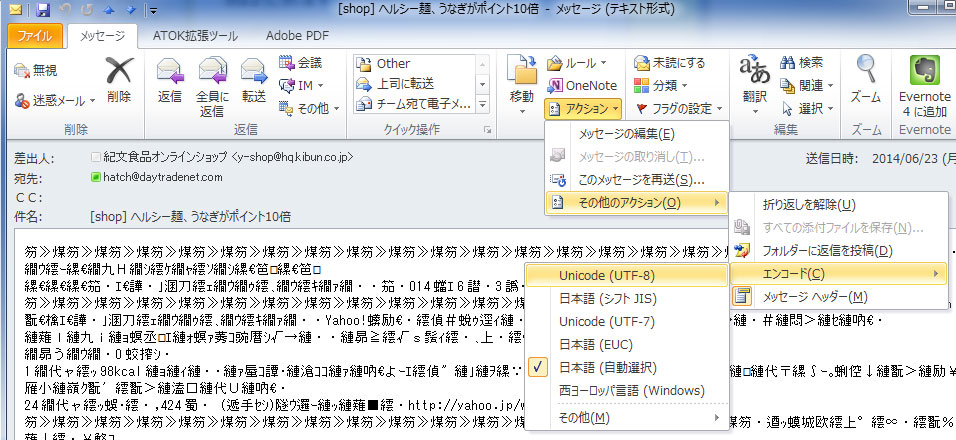Click the Outlook envelope app icon
The width and height of the screenshot is (956, 440).
point(15,10)
